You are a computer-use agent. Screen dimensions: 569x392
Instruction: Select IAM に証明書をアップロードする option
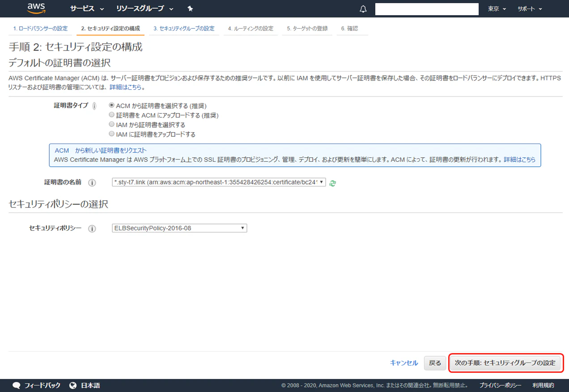(x=112, y=134)
